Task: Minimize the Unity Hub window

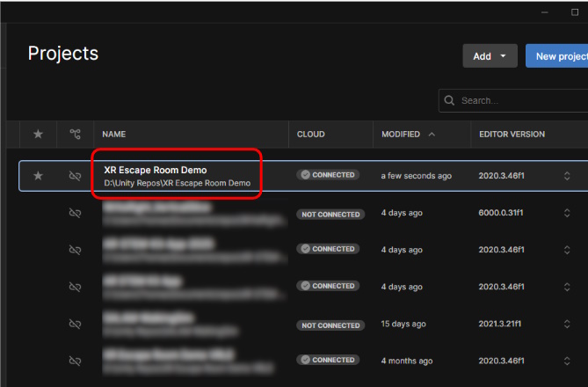Action: pos(545,12)
